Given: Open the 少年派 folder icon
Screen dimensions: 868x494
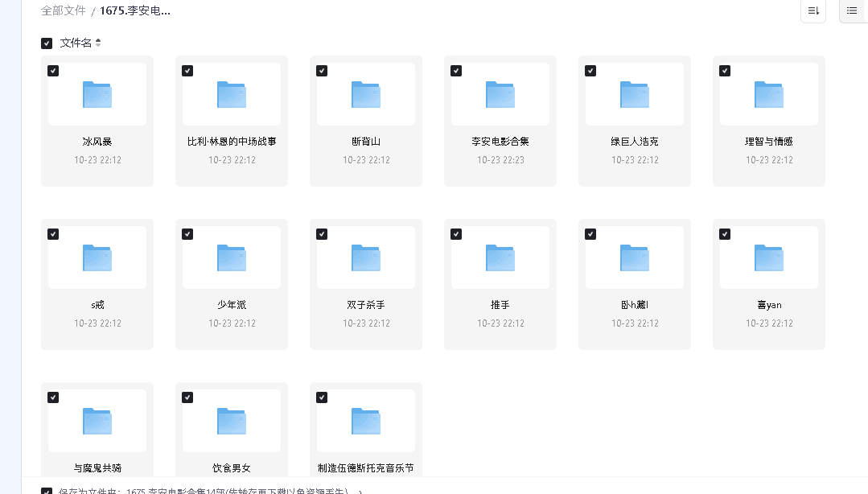Looking at the screenshot, I should (231, 257).
